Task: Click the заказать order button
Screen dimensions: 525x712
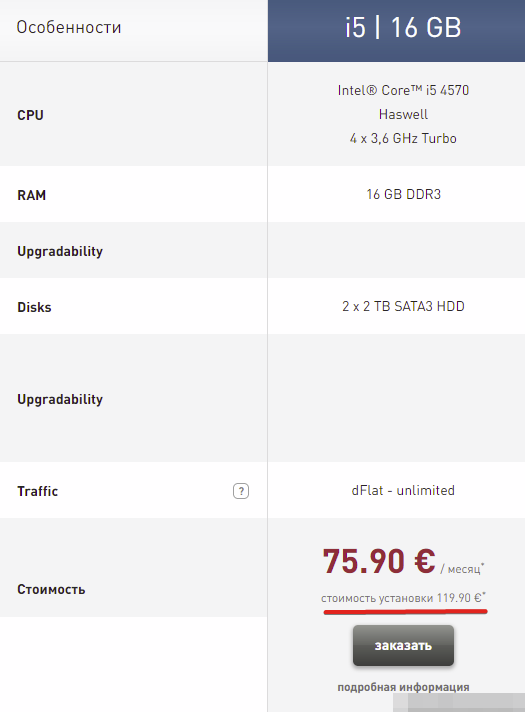Action: (403, 645)
